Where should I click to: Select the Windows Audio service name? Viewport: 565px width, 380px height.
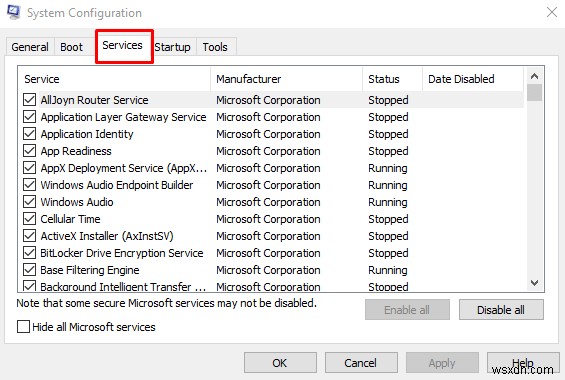click(77, 202)
